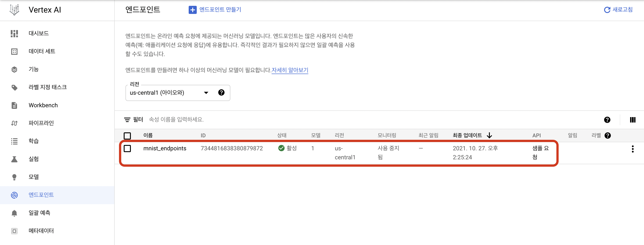This screenshot has height=245, width=644.
Task: Click the Vertex AI logo icon
Action: 14,10
